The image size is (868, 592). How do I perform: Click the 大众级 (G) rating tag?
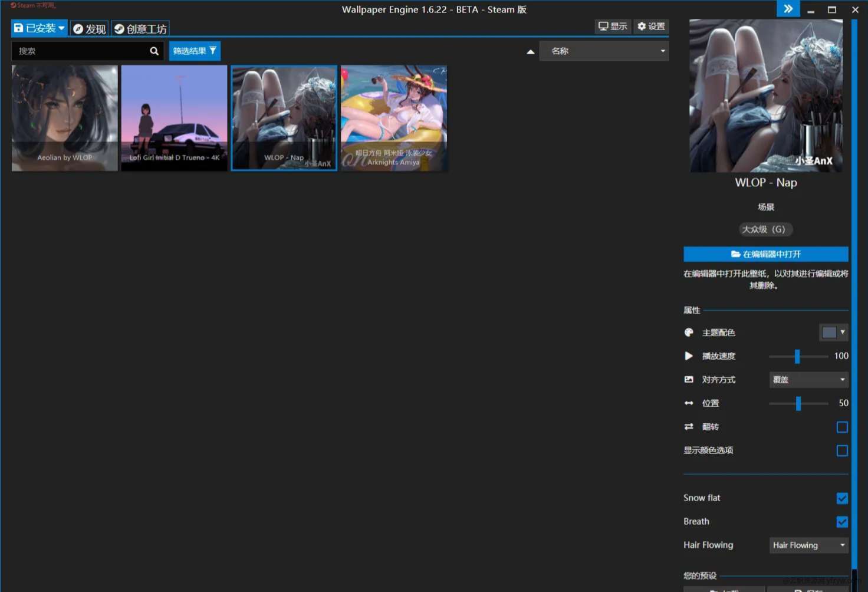pos(766,229)
